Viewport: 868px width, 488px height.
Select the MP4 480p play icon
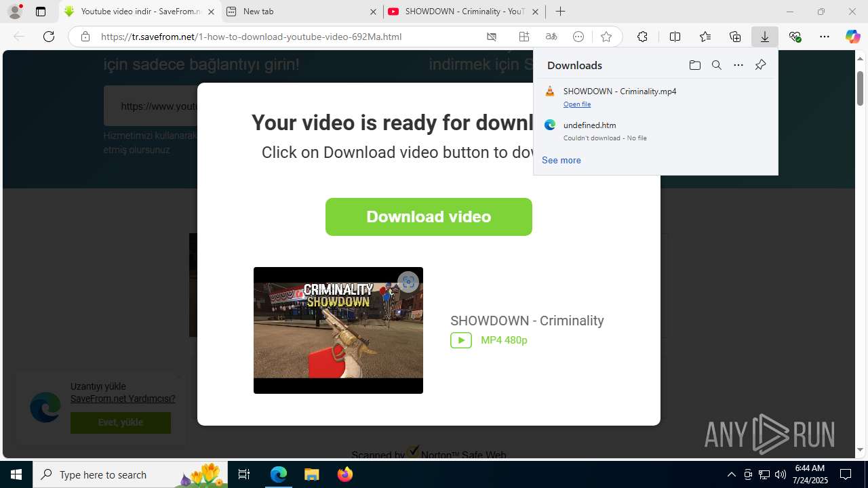(461, 340)
